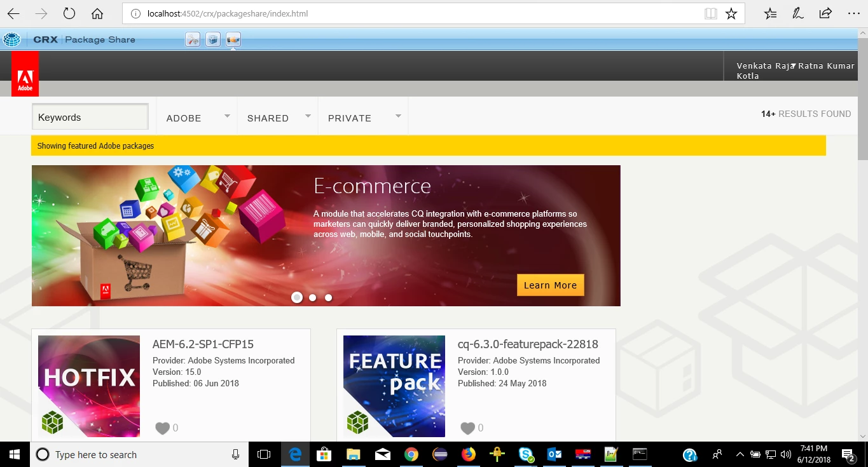Click the CRX globe logo
The height and width of the screenshot is (467, 868).
pos(11,39)
